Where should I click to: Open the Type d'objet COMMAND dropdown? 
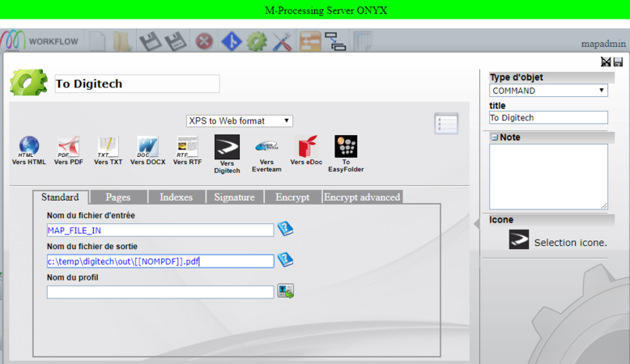pyautogui.click(x=548, y=91)
